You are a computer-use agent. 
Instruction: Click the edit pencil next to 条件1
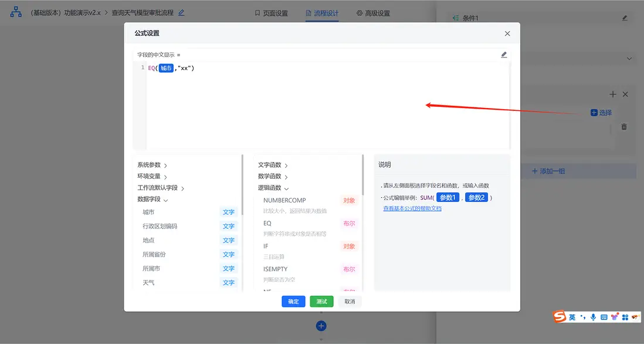[625, 18]
